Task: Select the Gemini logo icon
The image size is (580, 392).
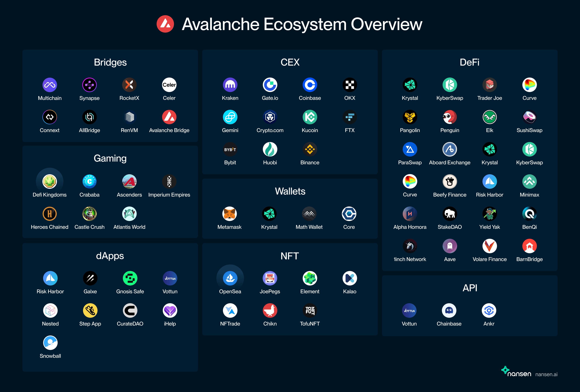Action: [x=230, y=117]
